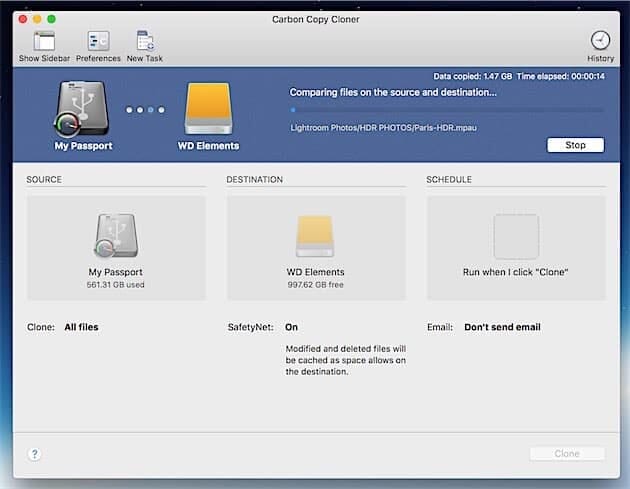Click the transfer dots between drives
Viewport: 630px width, 489px height.
[x=145, y=110]
